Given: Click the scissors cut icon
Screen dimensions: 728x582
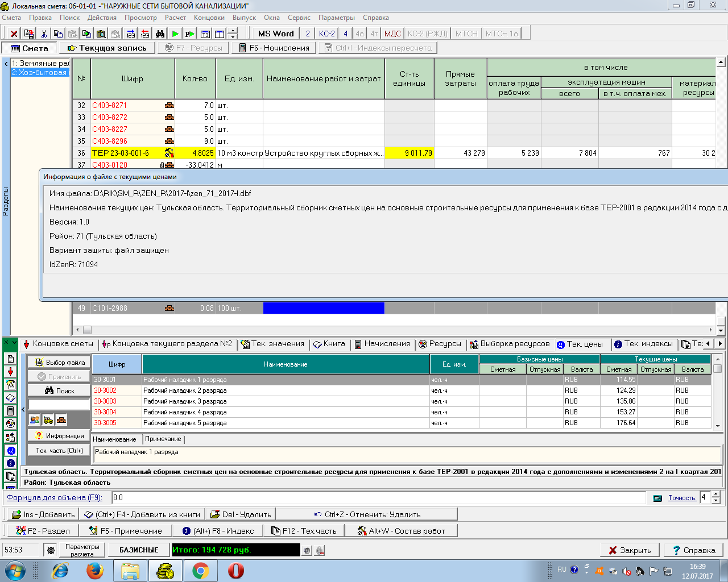Looking at the screenshot, I should point(44,34).
